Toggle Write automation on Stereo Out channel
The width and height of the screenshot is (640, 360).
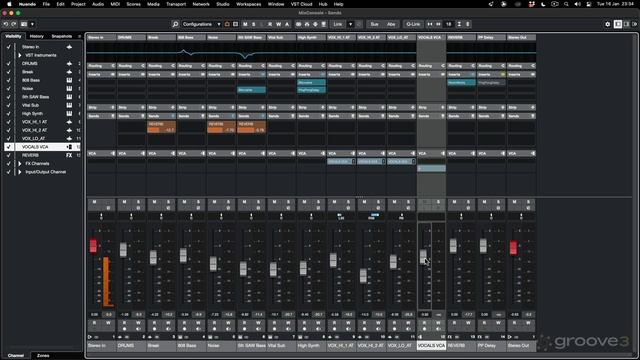coord(528,323)
